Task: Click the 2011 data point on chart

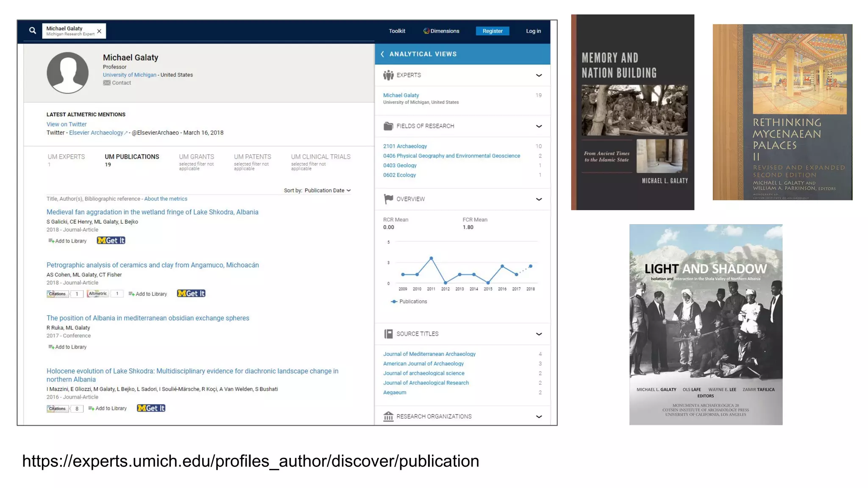Action: (431, 258)
